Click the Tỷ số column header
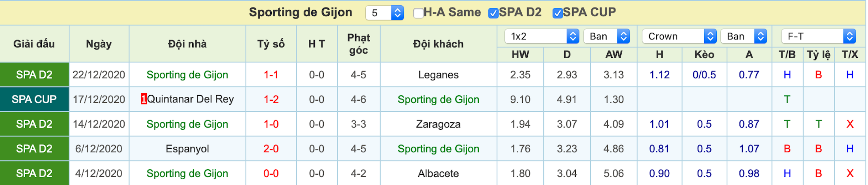Screen dimensions: 868x185 tap(271, 44)
